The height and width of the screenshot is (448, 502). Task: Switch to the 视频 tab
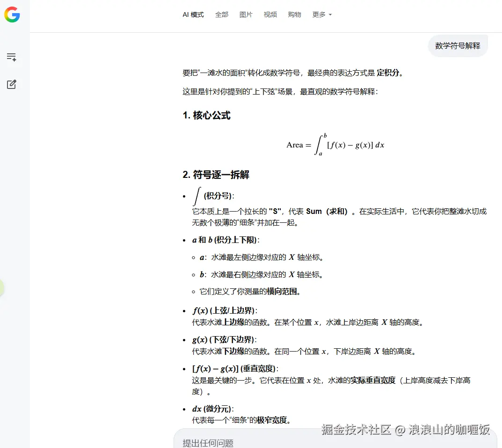pos(270,15)
